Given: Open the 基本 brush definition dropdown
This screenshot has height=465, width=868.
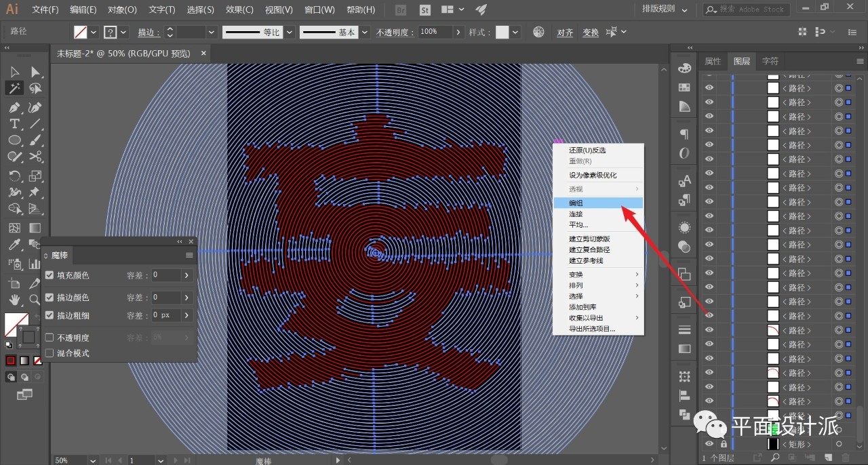Looking at the screenshot, I should (366, 32).
